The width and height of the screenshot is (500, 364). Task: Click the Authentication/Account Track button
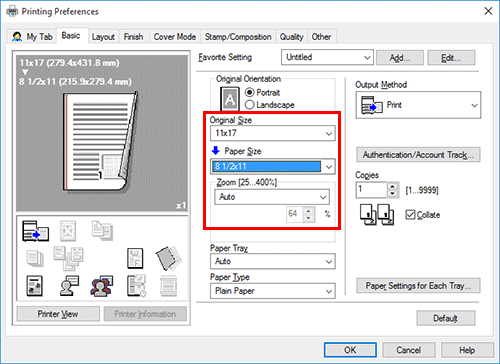pyautogui.click(x=418, y=155)
